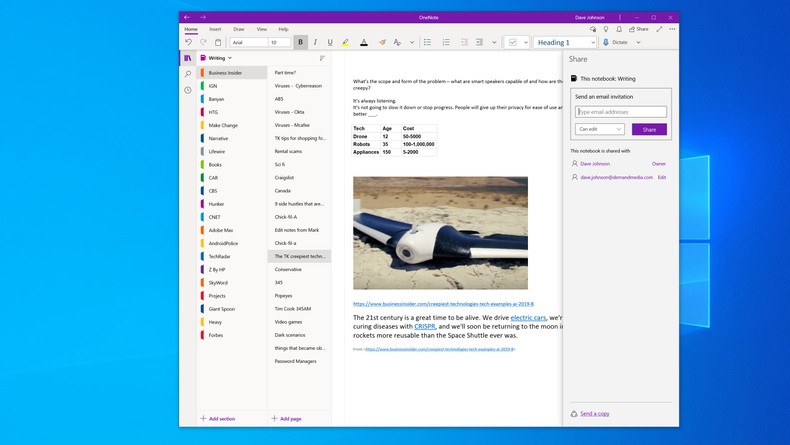790x445 pixels.
Task: Click the search magnifier in sidebar
Action: pyautogui.click(x=187, y=74)
